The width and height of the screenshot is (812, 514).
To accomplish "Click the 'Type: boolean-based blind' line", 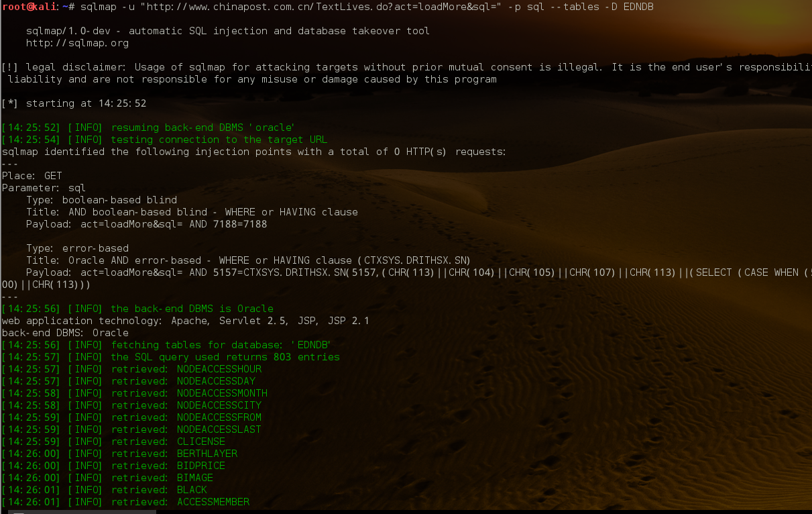I will [x=101, y=200].
